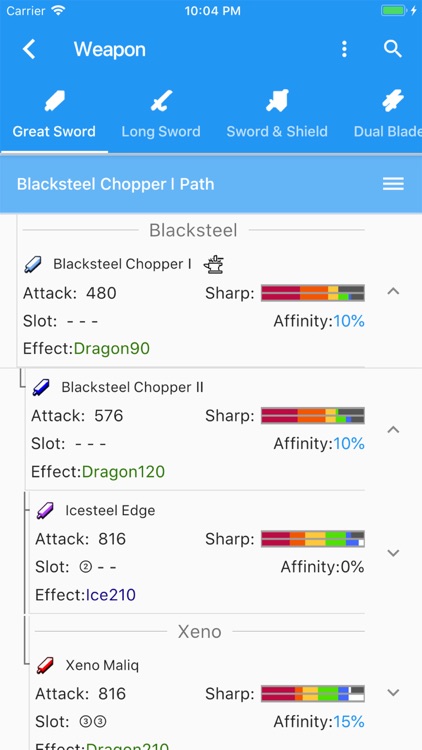This screenshot has height=750, width=422.
Task: Open the three-dot overflow menu
Action: click(344, 49)
